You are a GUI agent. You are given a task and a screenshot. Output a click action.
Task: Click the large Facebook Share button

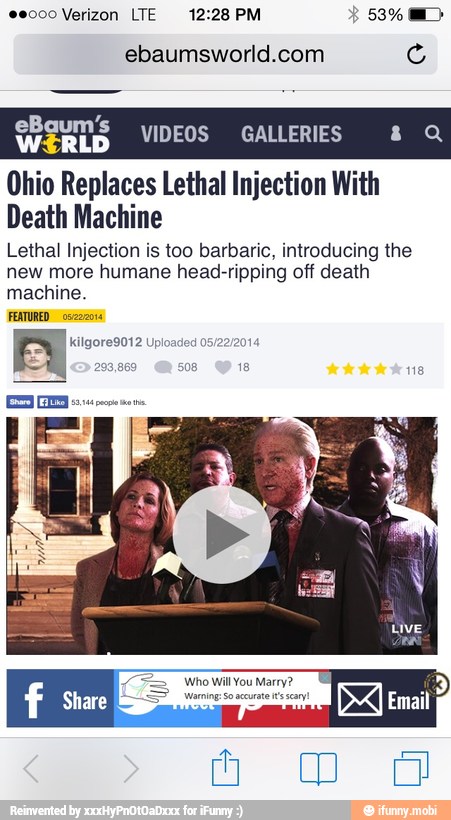[60, 698]
